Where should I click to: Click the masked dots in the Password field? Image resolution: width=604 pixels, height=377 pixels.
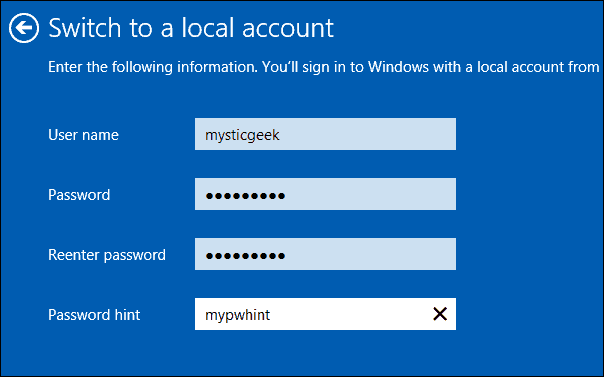tap(245, 196)
